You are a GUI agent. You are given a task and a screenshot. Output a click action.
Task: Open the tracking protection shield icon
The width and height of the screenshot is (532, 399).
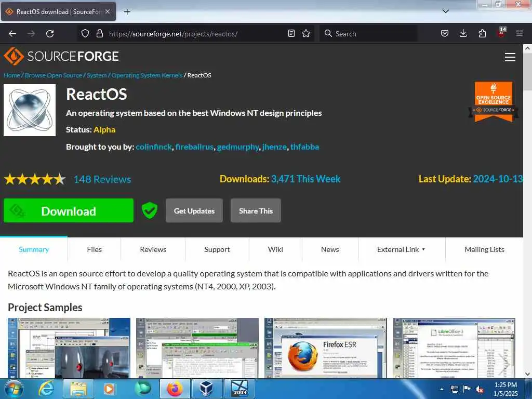pyautogui.click(x=85, y=34)
